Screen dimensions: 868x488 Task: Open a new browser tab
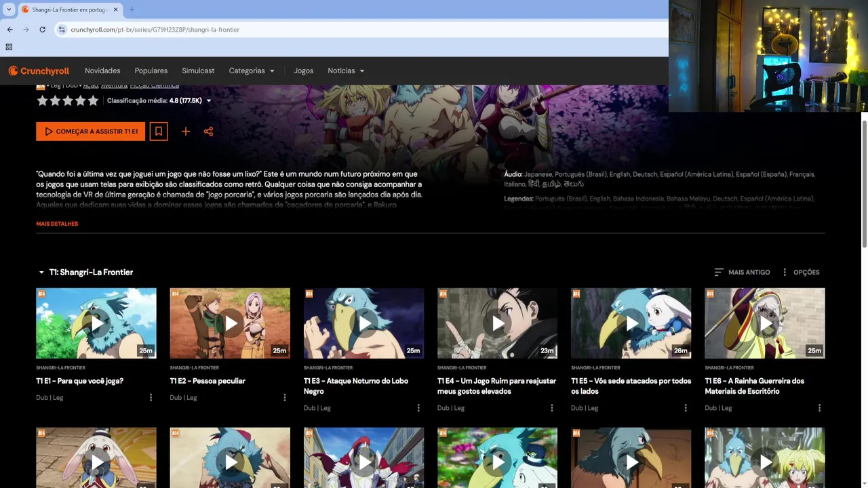coord(132,9)
